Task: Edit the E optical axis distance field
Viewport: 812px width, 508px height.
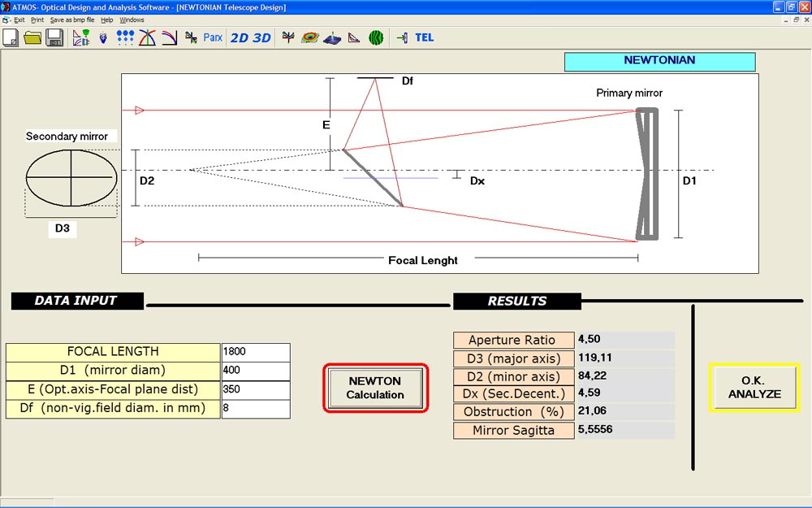Action: tap(256, 390)
